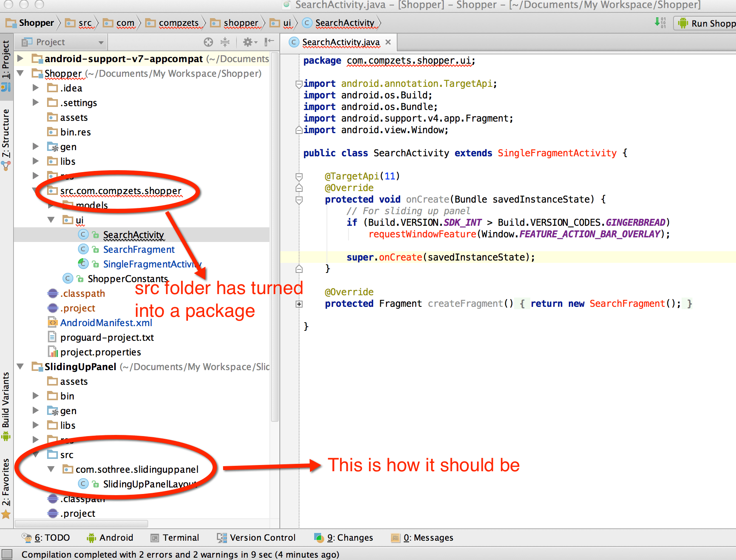Click the SlidingUpPanelLayout class icon
Image resolution: width=736 pixels, height=560 pixels.
coord(83,484)
